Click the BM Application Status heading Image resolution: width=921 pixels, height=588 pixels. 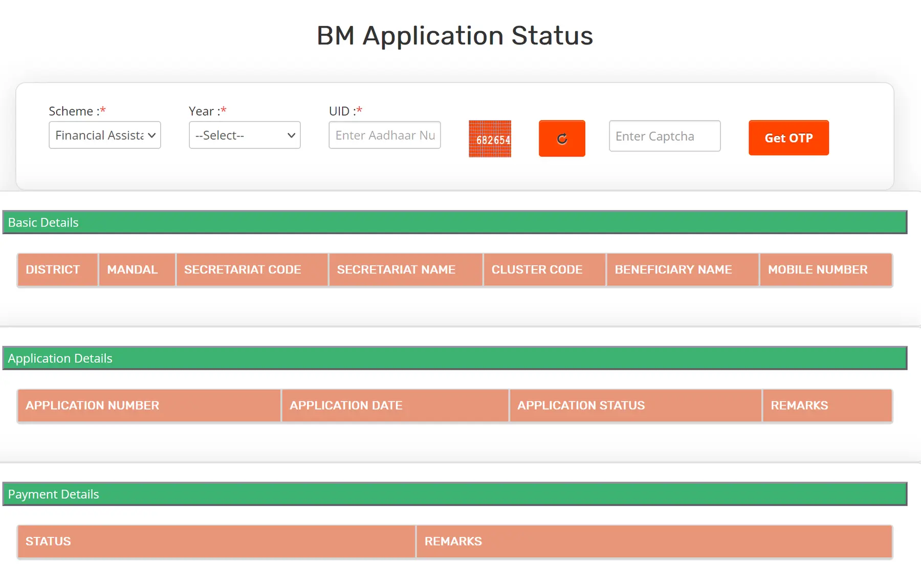455,35
